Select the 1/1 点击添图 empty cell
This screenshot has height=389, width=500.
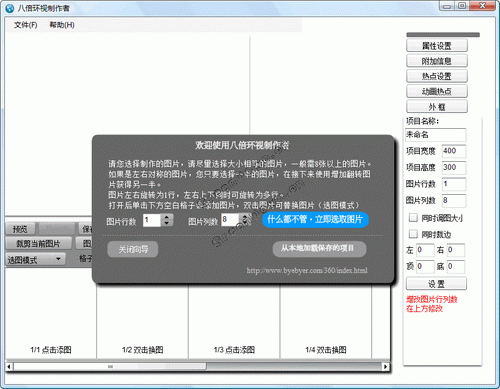[51, 314]
